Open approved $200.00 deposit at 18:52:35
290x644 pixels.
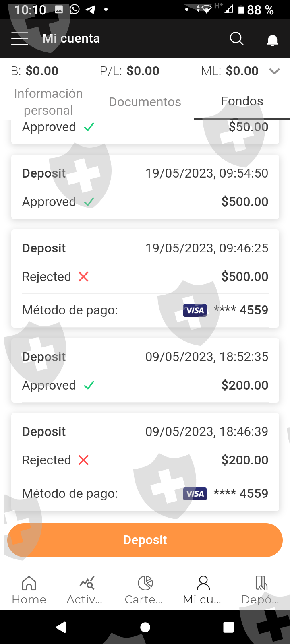(x=145, y=371)
